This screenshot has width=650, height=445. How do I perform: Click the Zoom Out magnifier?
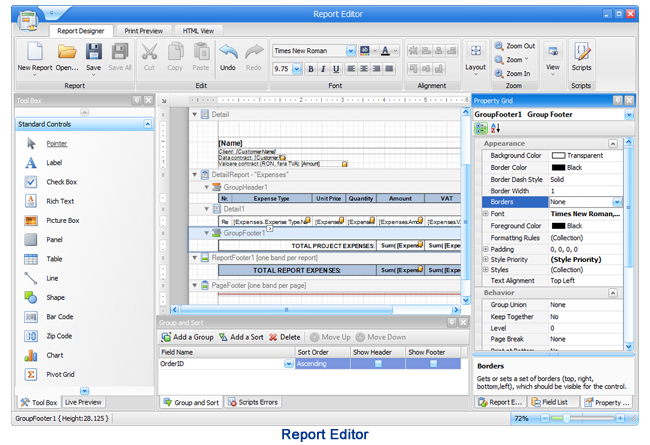tap(499, 46)
